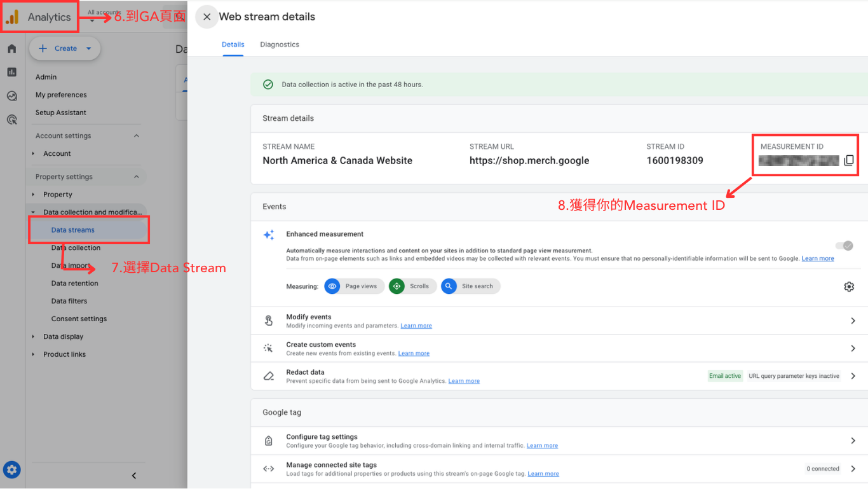Switch to the Diagnostics tab
This screenshot has height=491, width=868.
(280, 45)
